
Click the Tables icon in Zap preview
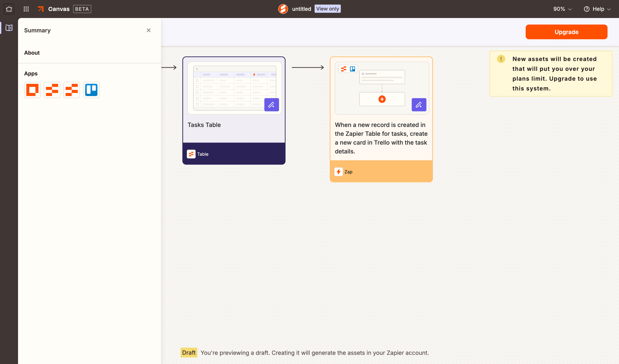344,69
